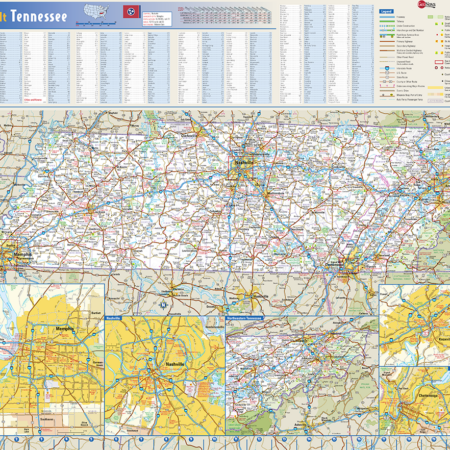Click the Memphis label in Memphis inset
The image size is (450, 450).
click(65, 329)
